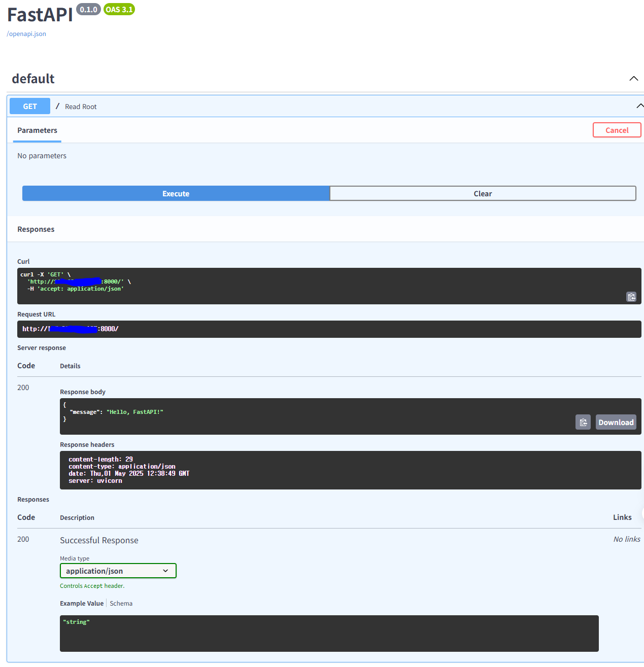644x667 pixels.
Task: Click the 200 code under Server response
Action: [23, 388]
